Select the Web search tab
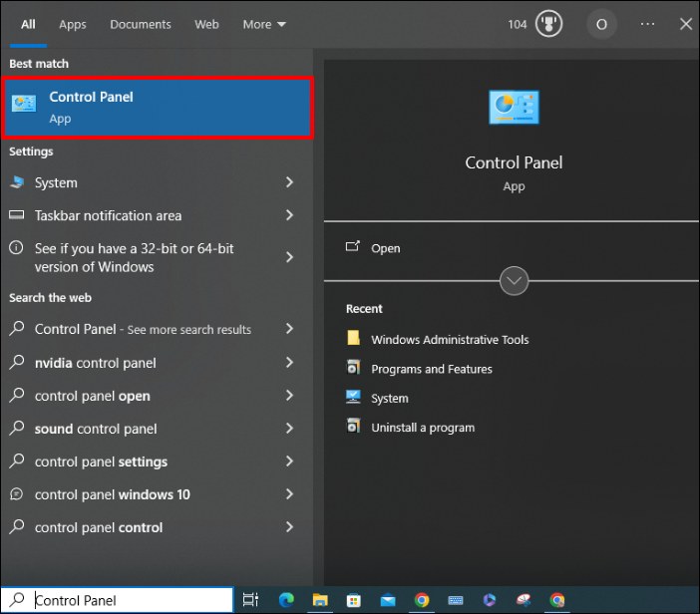Image resolution: width=700 pixels, height=614 pixels. [206, 24]
